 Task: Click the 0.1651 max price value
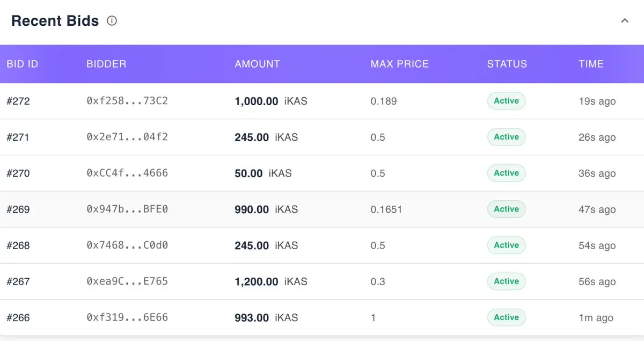386,209
